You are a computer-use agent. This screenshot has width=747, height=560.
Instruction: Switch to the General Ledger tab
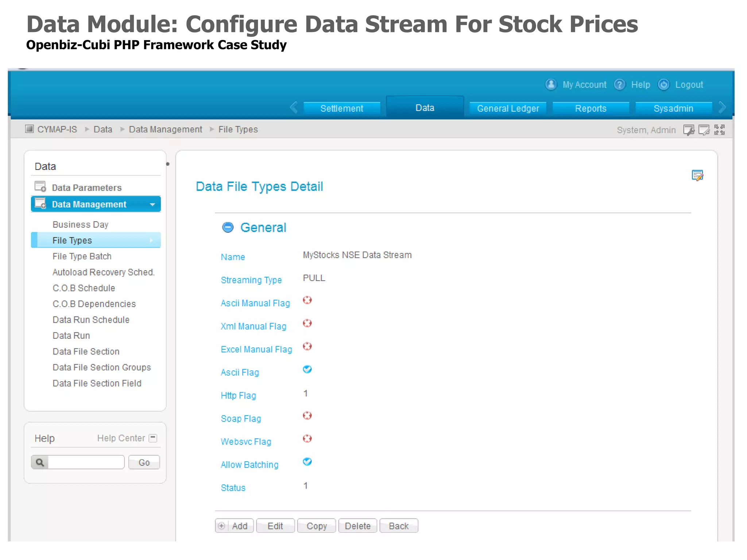(x=508, y=109)
